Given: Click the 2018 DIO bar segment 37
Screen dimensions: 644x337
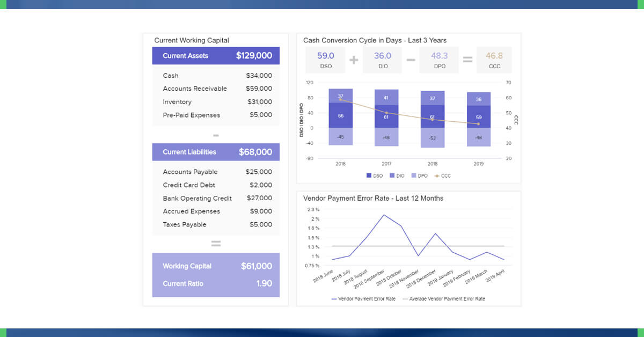Looking at the screenshot, I should coord(433,98).
